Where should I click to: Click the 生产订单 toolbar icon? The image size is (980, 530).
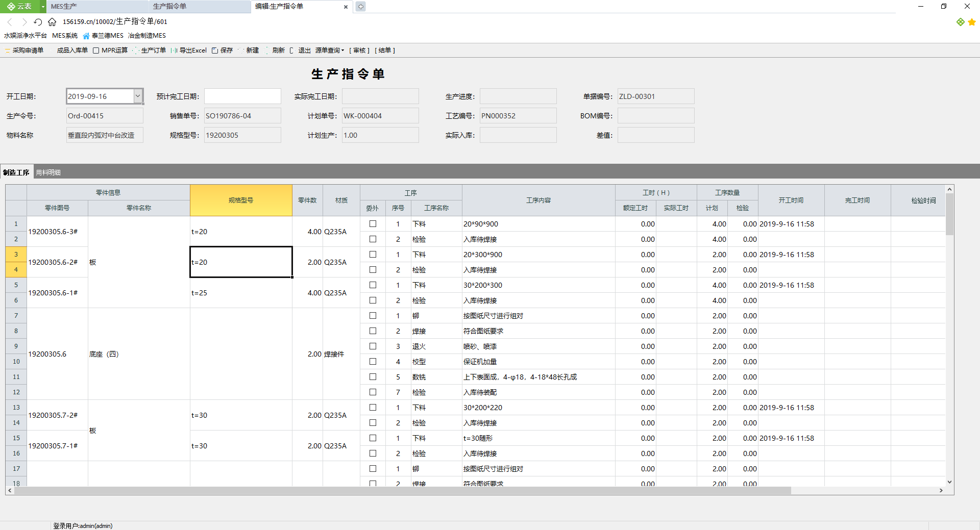(136, 51)
